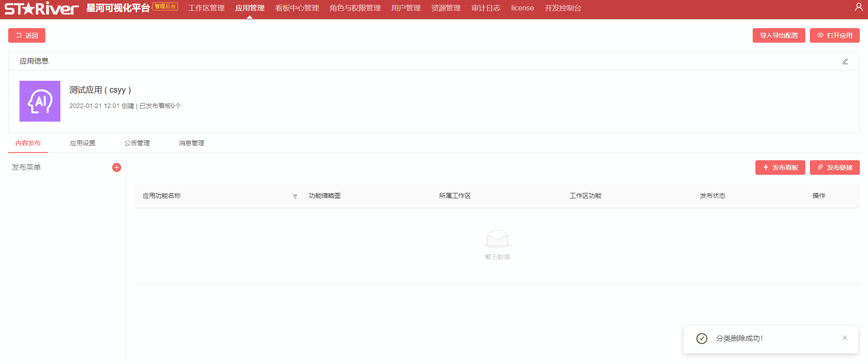Click the STARiver logo
The height and width of the screenshot is (364, 868).
[41, 8]
